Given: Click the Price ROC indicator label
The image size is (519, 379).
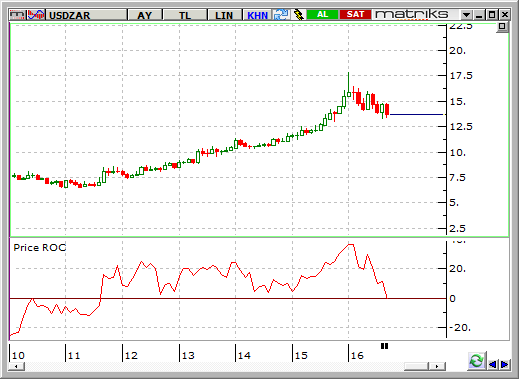Looking at the screenshot, I should tap(40, 248).
